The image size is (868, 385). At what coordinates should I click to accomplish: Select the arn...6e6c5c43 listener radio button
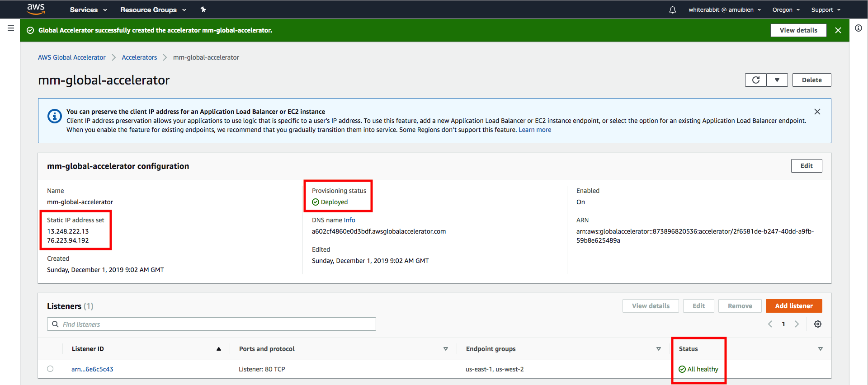(50, 369)
